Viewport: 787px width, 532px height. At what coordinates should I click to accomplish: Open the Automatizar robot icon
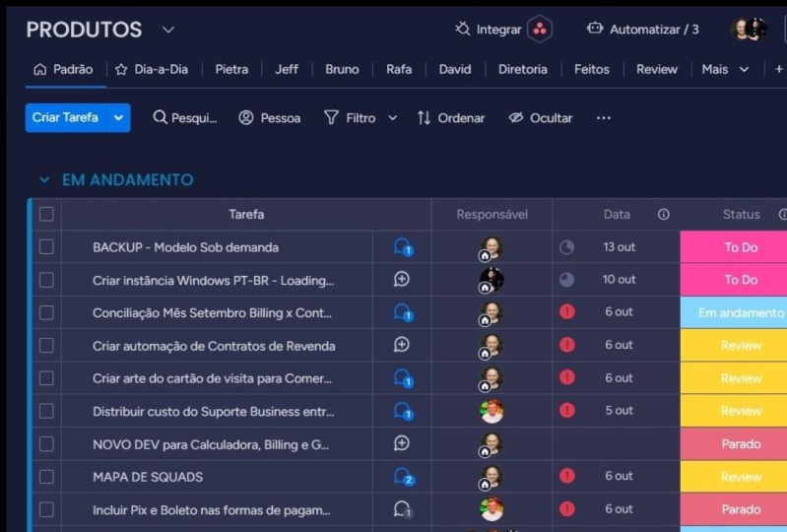(595, 29)
